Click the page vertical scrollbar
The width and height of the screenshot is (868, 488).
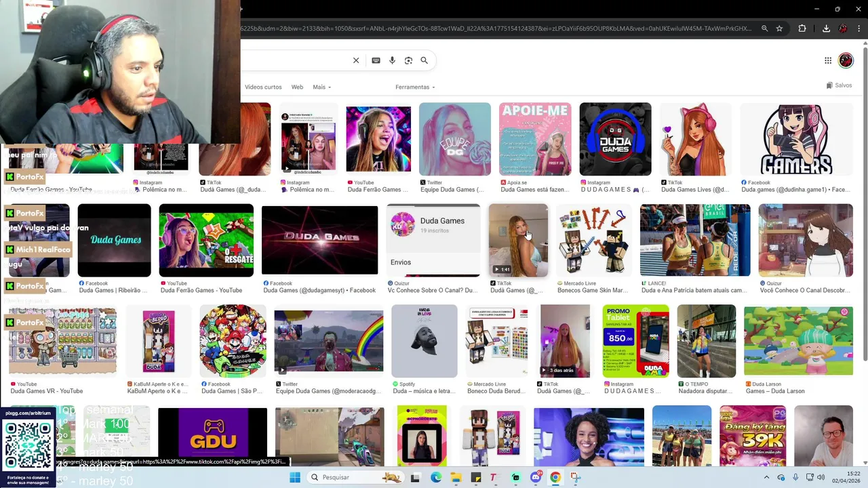pyautogui.click(x=865, y=254)
